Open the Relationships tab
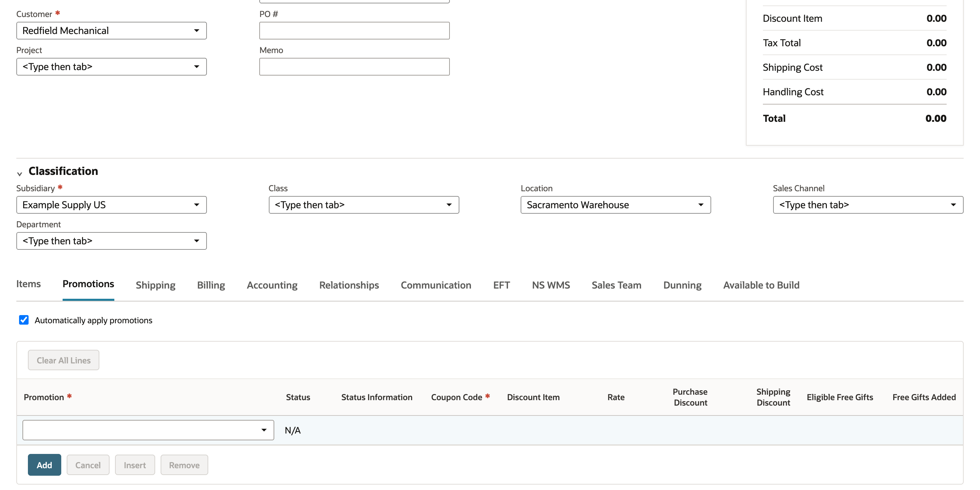The width and height of the screenshot is (980, 490). (349, 285)
